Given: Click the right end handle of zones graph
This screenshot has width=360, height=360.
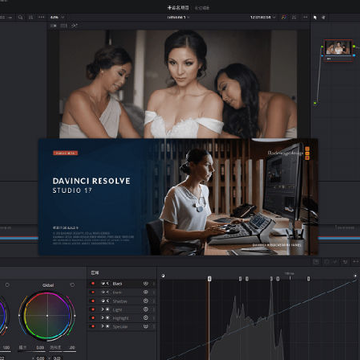Looking at the screenshot, I should (x=355, y=276).
